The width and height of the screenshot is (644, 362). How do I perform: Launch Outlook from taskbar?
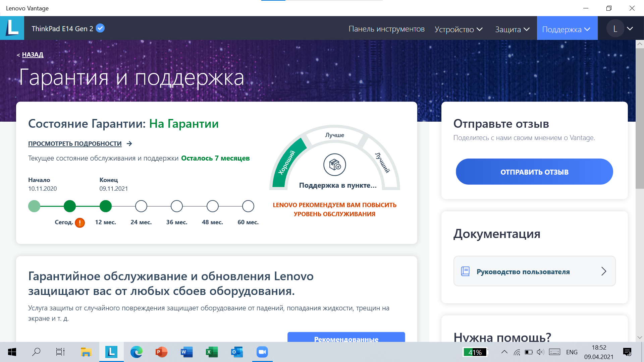point(237,352)
